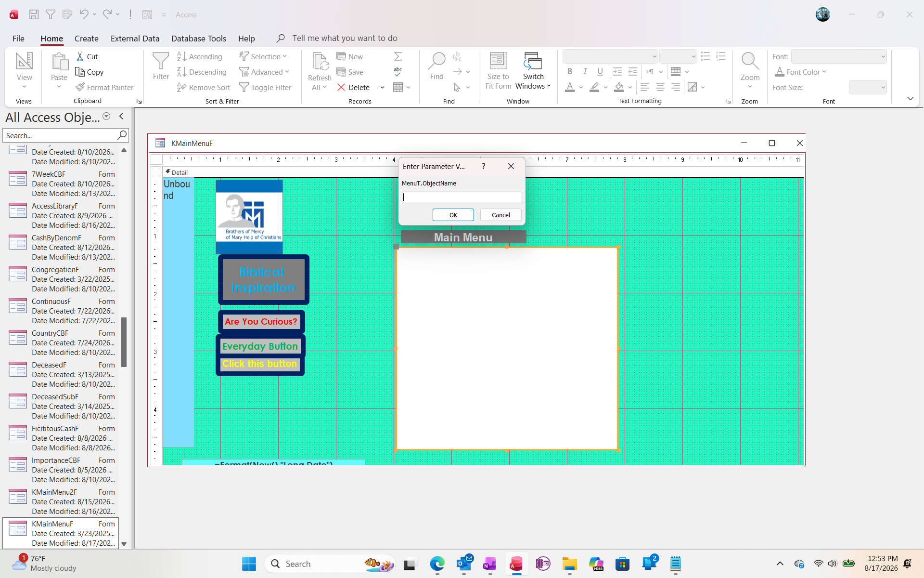Toggle Underline formatting
Screen dimensions: 924x578
pyautogui.click(x=600, y=72)
